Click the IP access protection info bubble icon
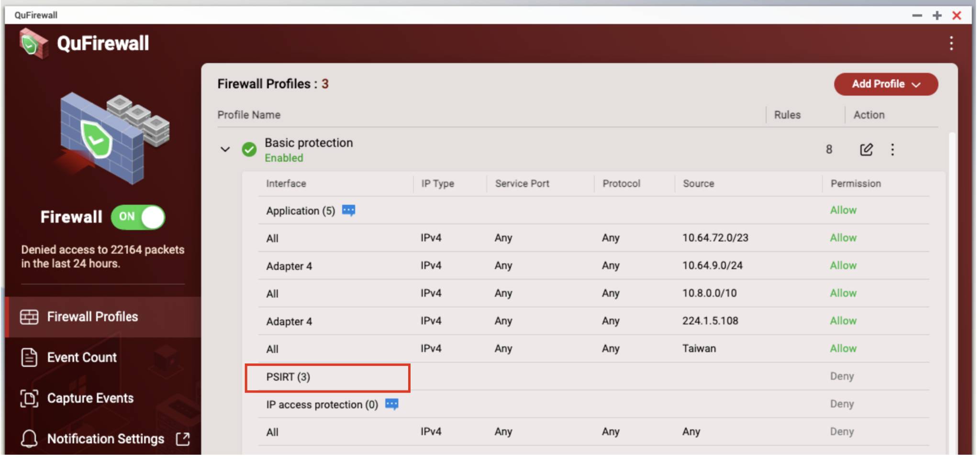Viewport: 980px width, 461px height. tap(391, 405)
